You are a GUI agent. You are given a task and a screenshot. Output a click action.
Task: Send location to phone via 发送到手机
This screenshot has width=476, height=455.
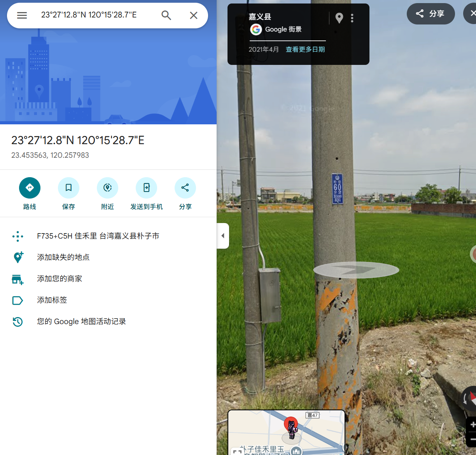coord(146,188)
